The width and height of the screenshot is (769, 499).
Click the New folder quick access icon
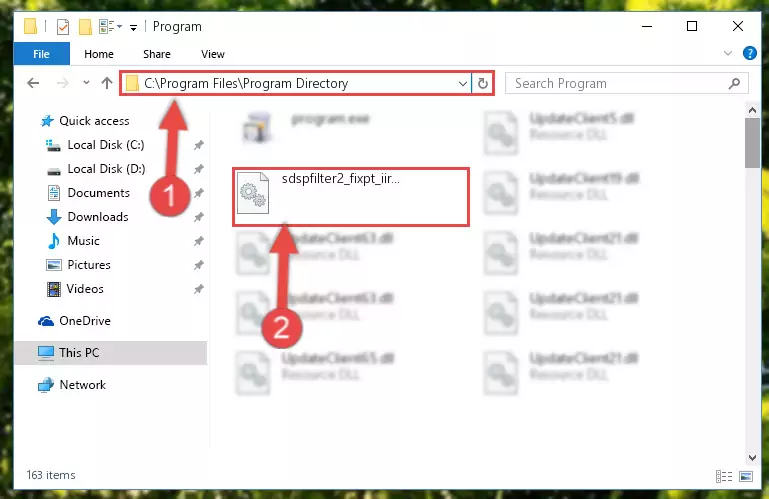pyautogui.click(x=85, y=26)
